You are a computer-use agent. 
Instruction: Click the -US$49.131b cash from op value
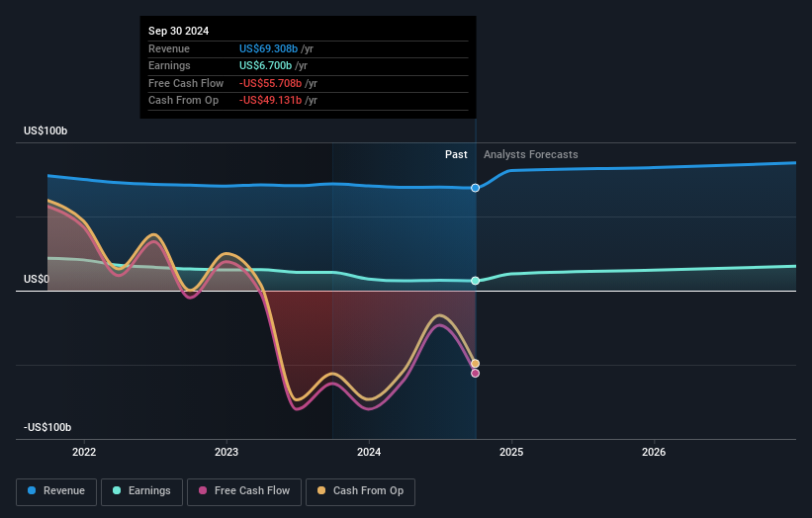tap(270, 101)
